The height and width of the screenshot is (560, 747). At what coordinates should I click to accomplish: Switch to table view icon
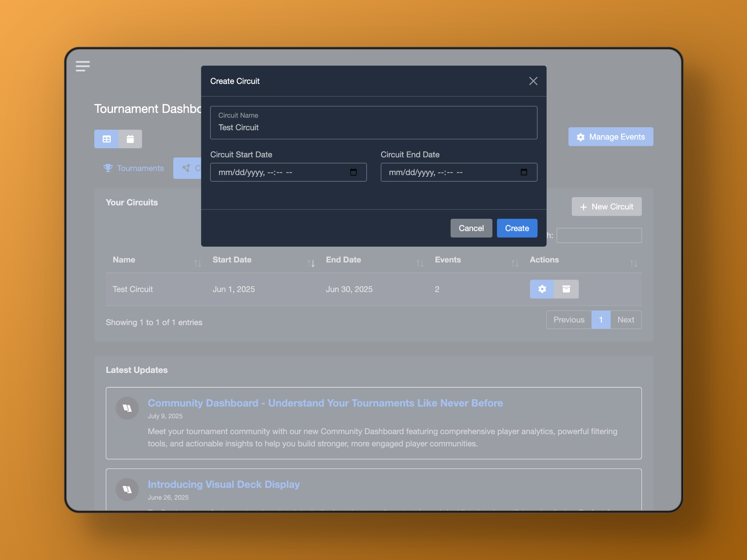point(107,139)
